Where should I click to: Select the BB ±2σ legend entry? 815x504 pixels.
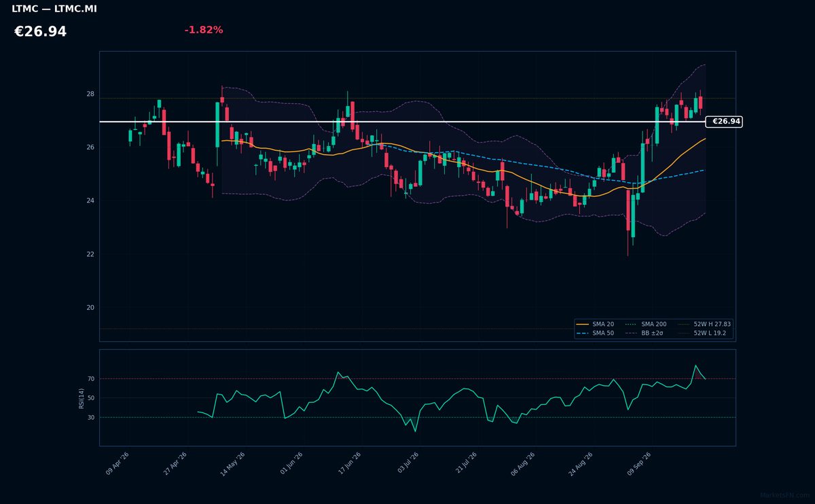pyautogui.click(x=645, y=334)
